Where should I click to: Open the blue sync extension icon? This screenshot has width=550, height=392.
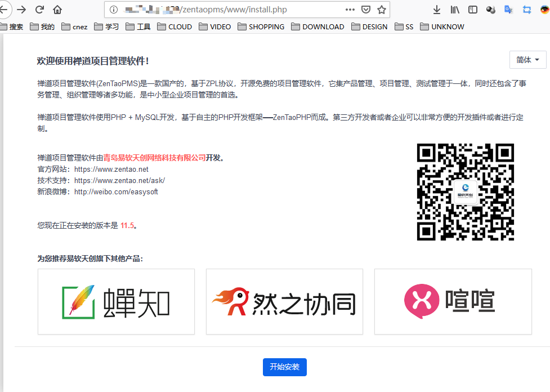pos(527,10)
